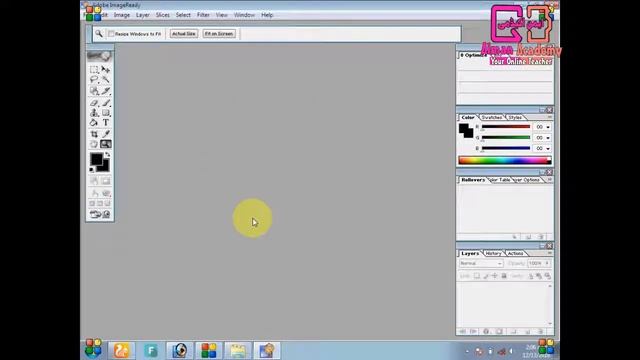Toggle lock position checkbox in Layers
This screenshot has height=360, width=640.
[x=495, y=276]
